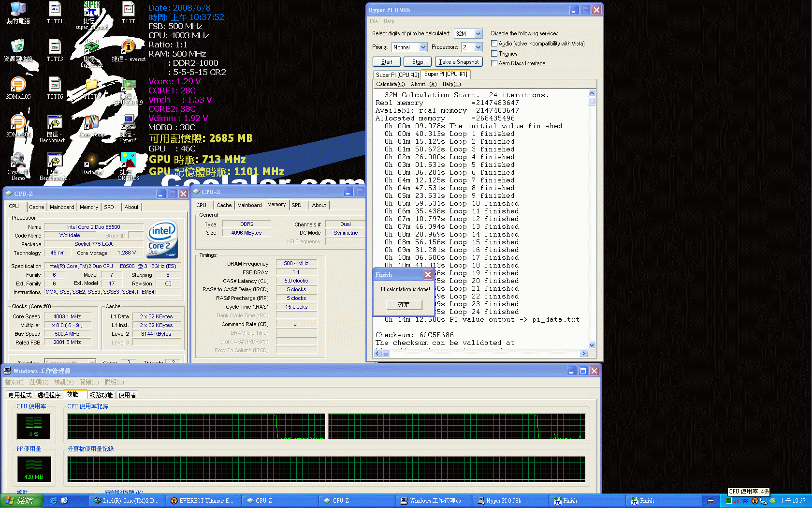
Task: Switch to EVEREST Ultimate taskbar item
Action: (202, 501)
